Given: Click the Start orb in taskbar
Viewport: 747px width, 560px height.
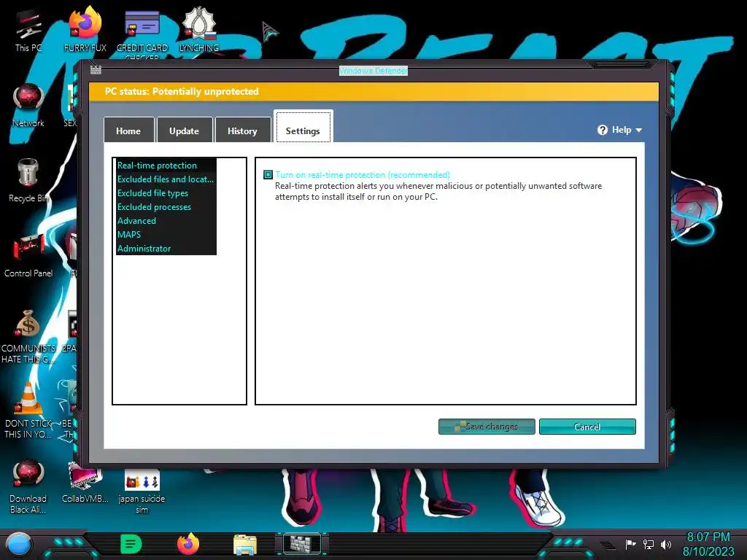Looking at the screenshot, I should click(x=18, y=545).
